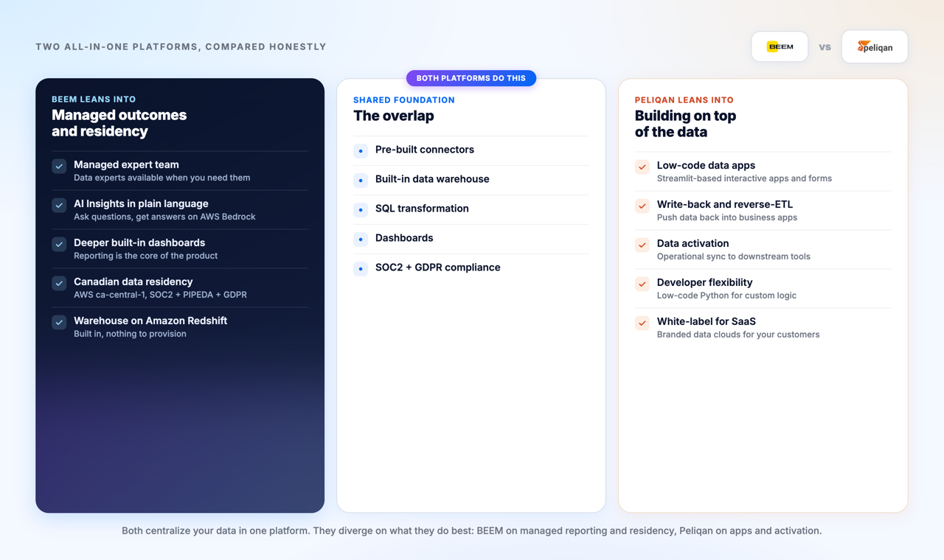Click the footer summary sentence
This screenshot has height=560, width=944.
472,531
